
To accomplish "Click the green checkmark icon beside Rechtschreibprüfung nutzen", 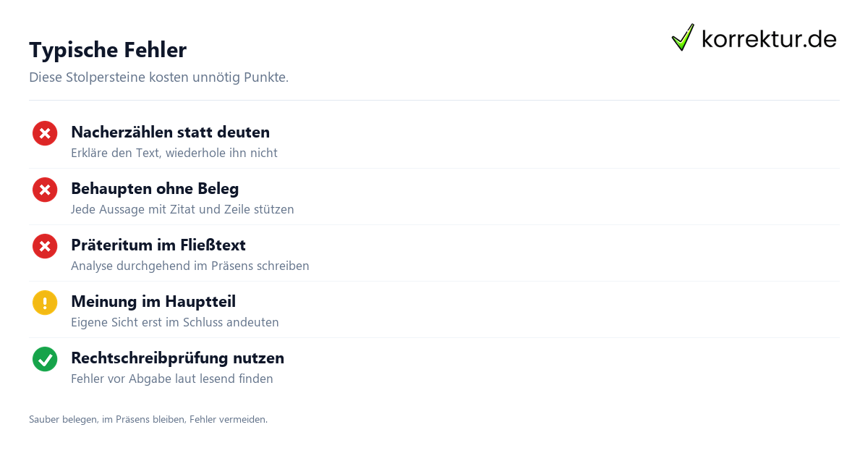I will [45, 359].
